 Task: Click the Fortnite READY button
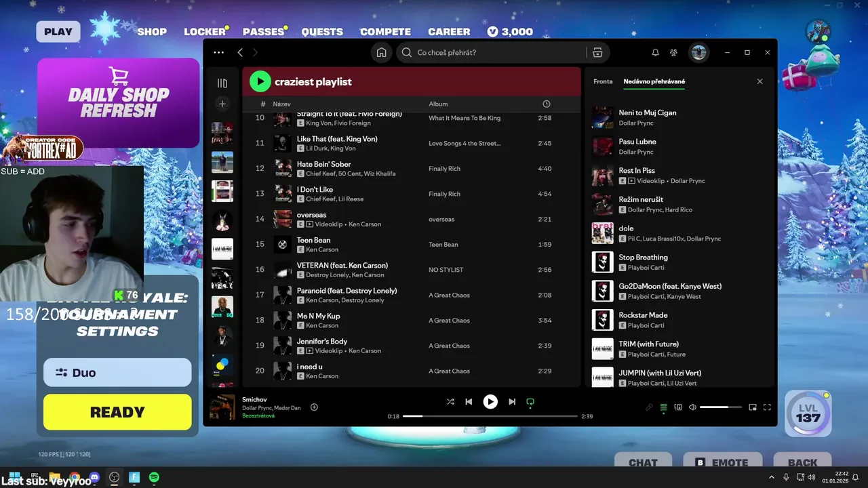point(117,412)
